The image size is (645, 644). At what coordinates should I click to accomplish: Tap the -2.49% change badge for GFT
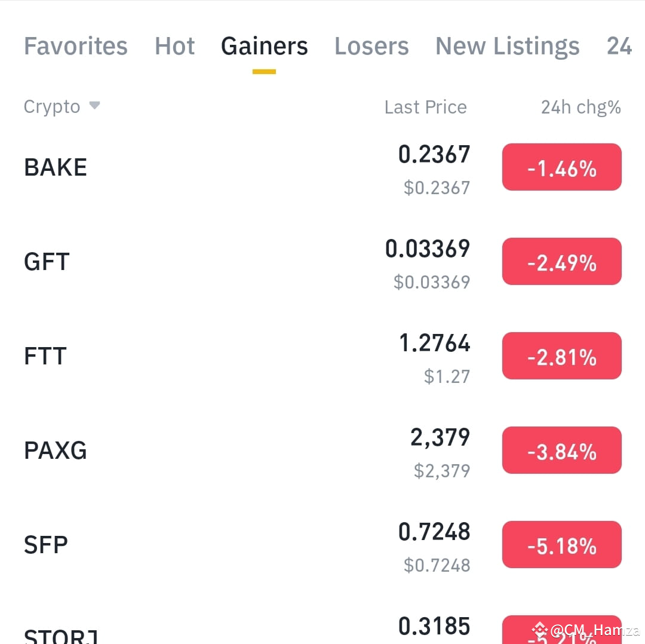pyautogui.click(x=561, y=261)
